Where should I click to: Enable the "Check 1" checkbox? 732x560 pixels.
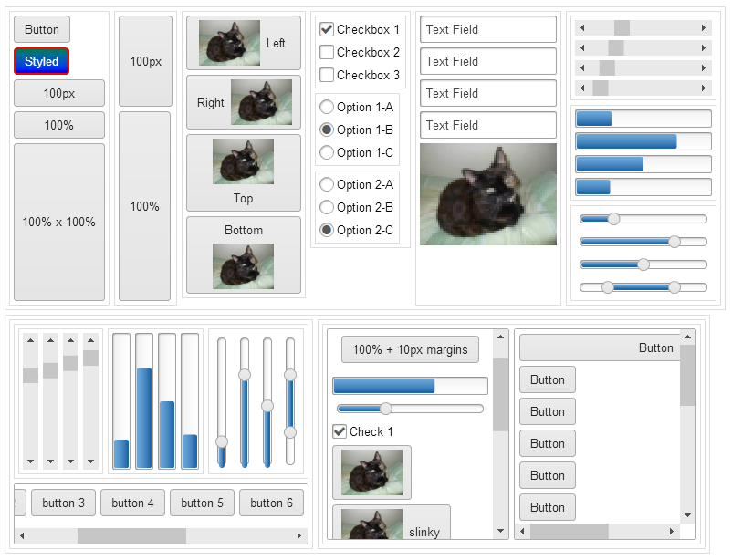point(341,431)
